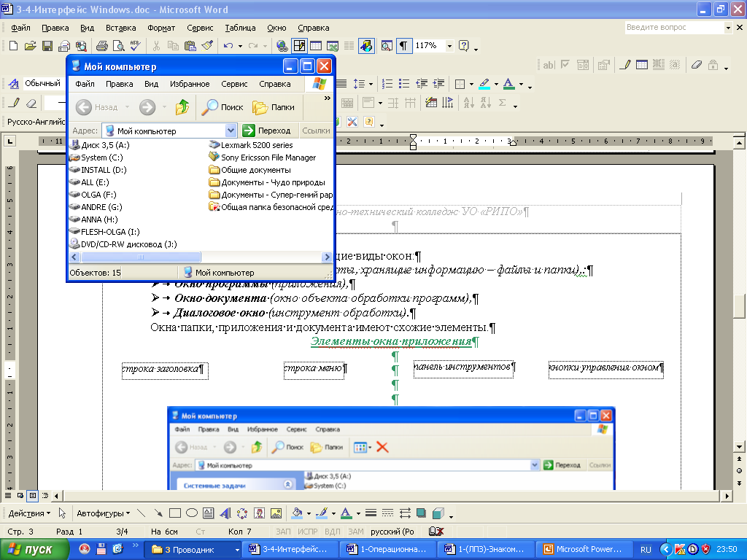Select the DVD/CD-RW дисковод (J:) item
747x560 pixels.
[123, 244]
